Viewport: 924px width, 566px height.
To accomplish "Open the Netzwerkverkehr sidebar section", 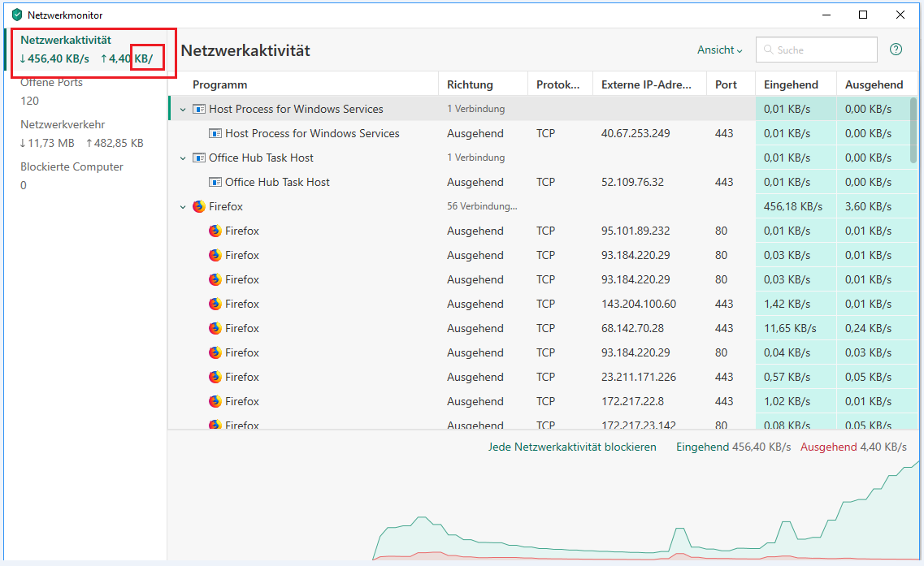I will [81, 134].
